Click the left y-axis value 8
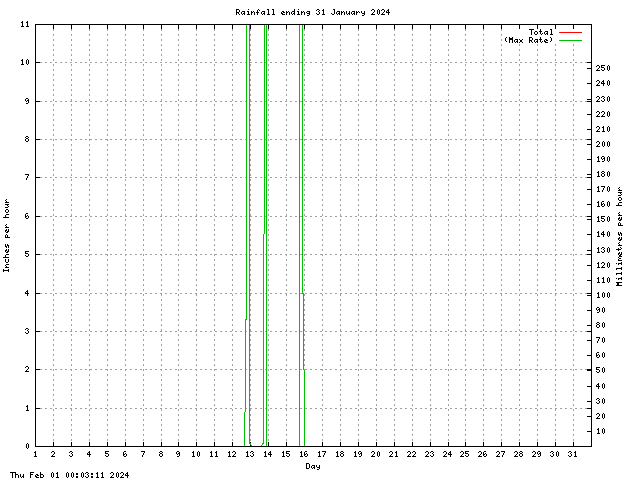The image size is (640, 480). (27, 139)
